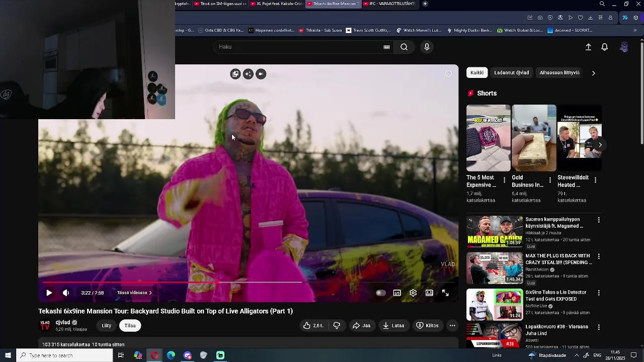This screenshot has height=362, width=644.
Task: Open YouTube notifications bell
Action: click(605, 47)
